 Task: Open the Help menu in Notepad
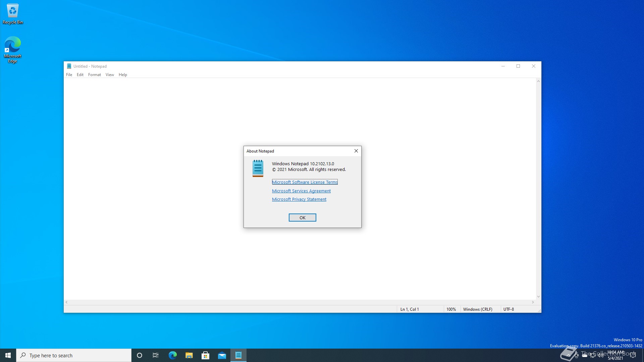point(123,75)
